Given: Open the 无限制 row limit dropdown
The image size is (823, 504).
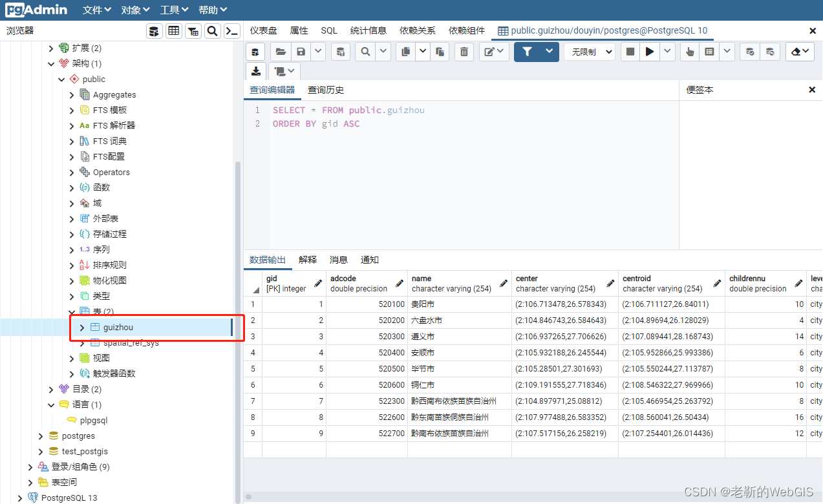Looking at the screenshot, I should [x=588, y=52].
